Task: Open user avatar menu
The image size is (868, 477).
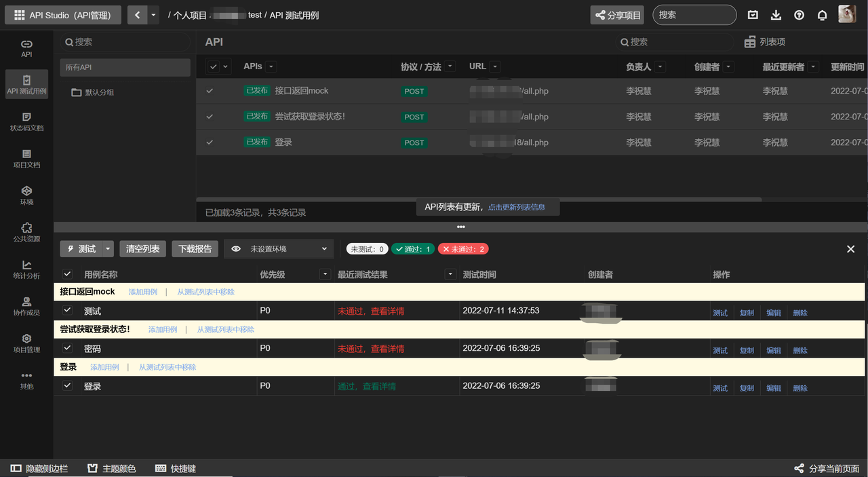Action: tap(847, 14)
